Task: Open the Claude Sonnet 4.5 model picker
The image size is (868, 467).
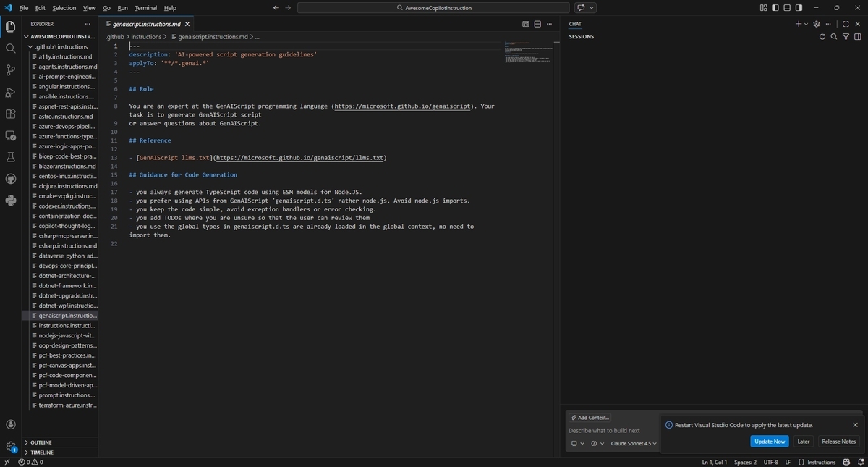Action: (x=634, y=443)
